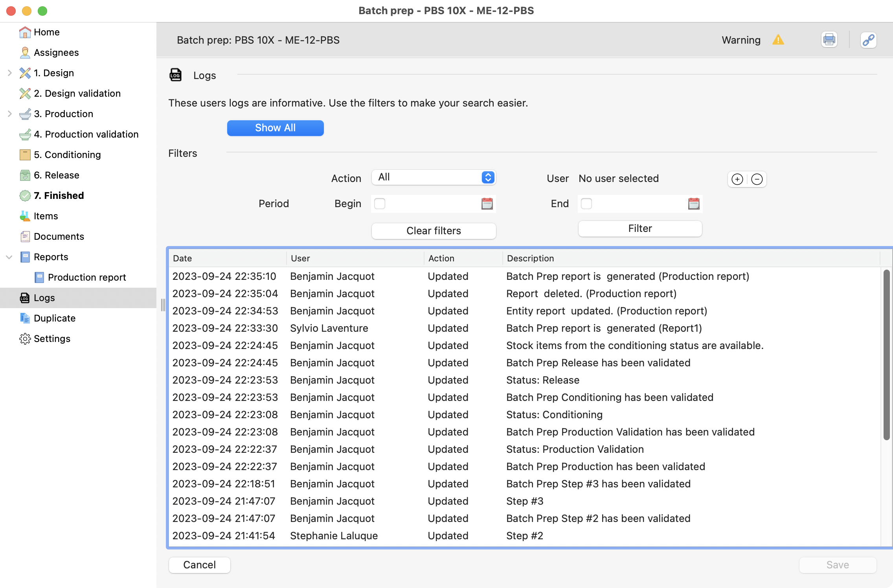Image resolution: width=893 pixels, height=588 pixels.
Task: Click the link chain icon in header
Action: [x=868, y=40]
